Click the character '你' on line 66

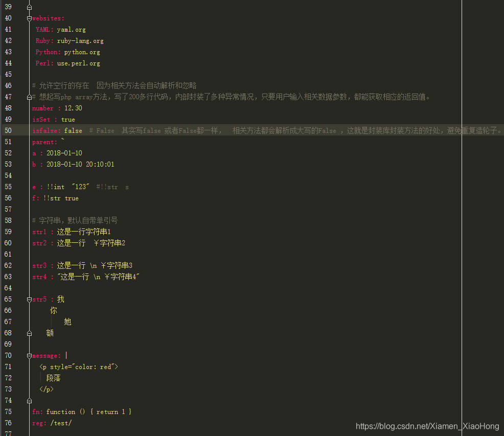point(54,311)
